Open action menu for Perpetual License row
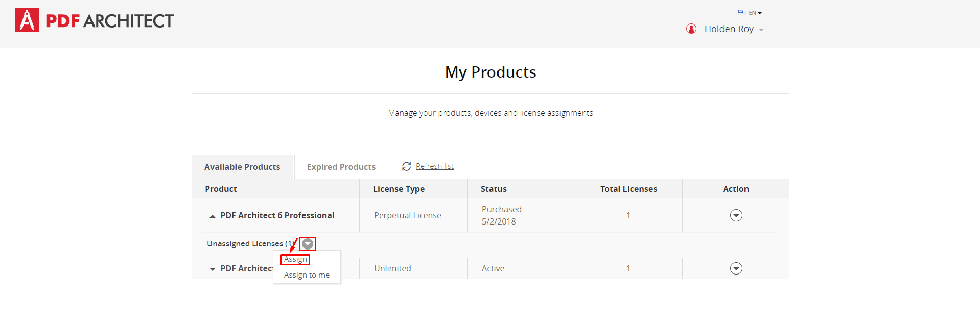 tap(736, 215)
